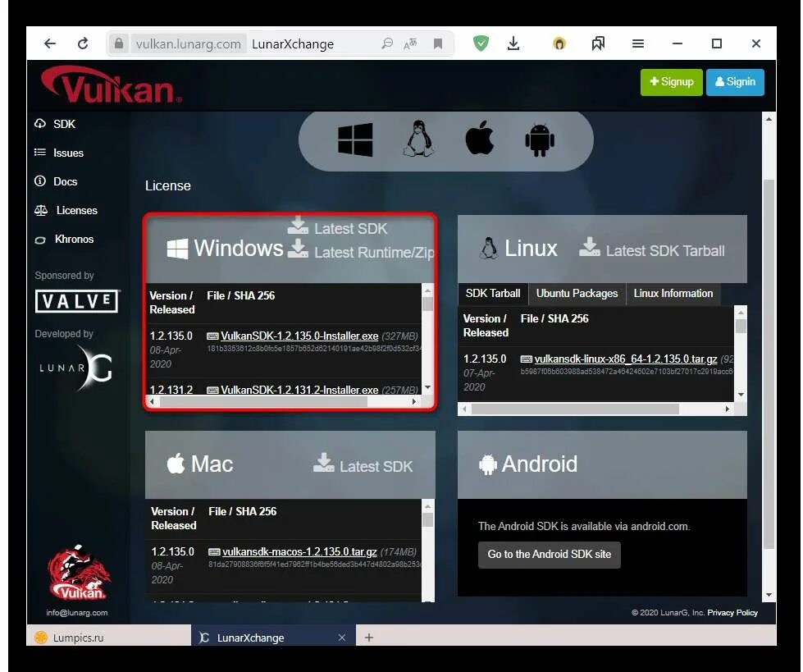Image resolution: width=803 pixels, height=672 pixels.
Task: Click the translate page icon
Action: tap(410, 44)
